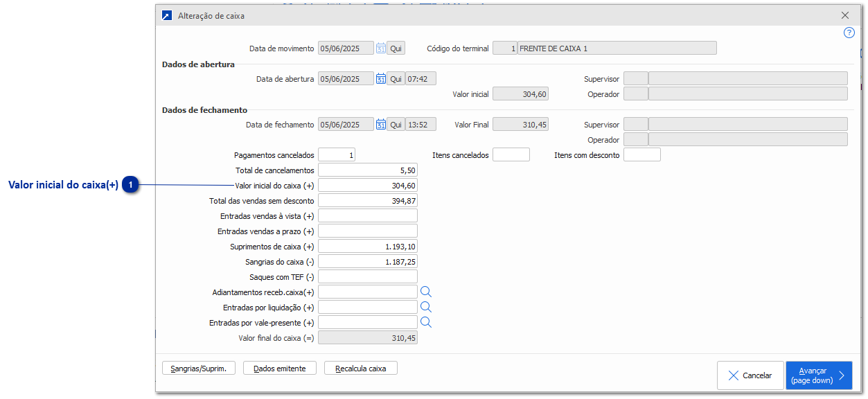Click Valor inicial field in Dados de abertura
868x399 pixels.
tap(520, 94)
